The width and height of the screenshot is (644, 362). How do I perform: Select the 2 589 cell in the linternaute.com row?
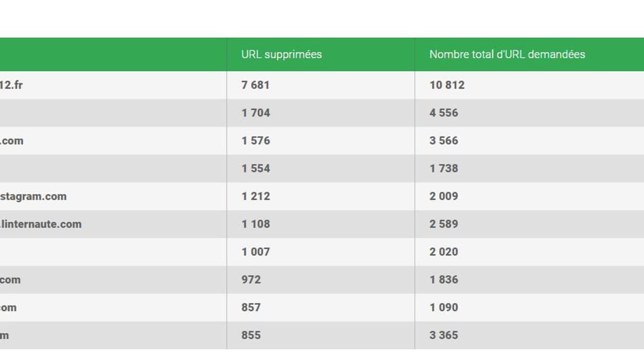pos(443,224)
